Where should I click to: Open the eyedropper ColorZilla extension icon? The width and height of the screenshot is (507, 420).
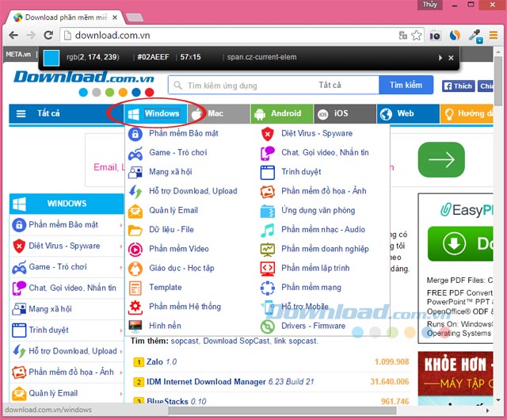[x=475, y=36]
